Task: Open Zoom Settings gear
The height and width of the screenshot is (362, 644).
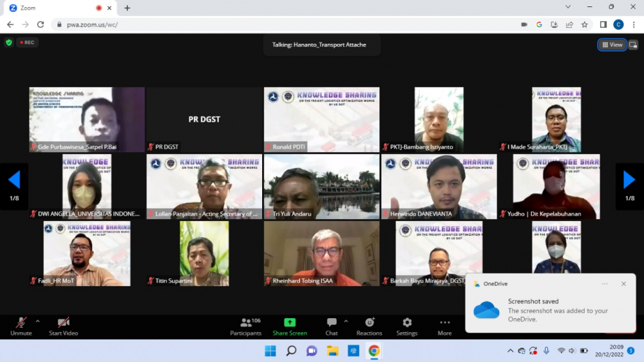Action: [406, 327]
